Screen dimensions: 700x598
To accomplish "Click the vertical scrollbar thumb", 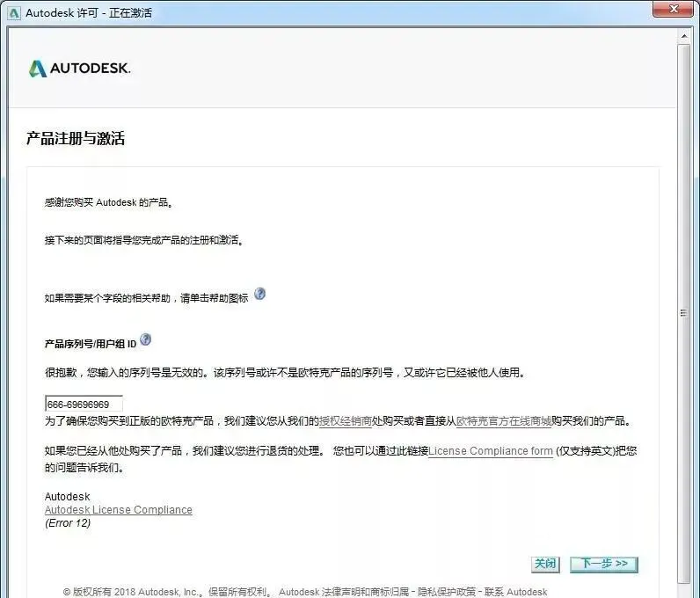I will 684,312.
